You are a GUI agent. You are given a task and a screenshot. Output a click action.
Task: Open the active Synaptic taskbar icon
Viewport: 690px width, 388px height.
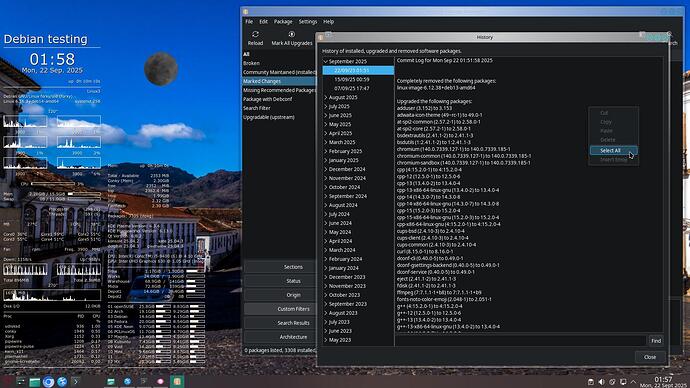tap(177, 381)
